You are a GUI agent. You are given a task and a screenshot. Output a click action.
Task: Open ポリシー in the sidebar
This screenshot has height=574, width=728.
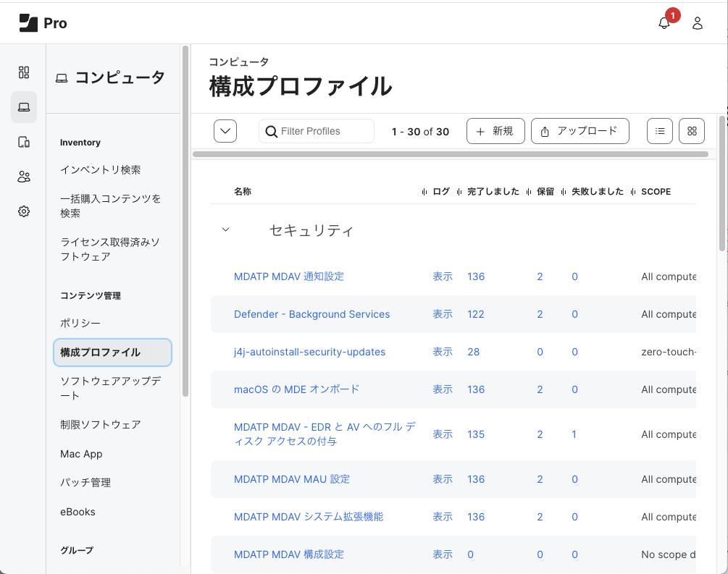80,324
